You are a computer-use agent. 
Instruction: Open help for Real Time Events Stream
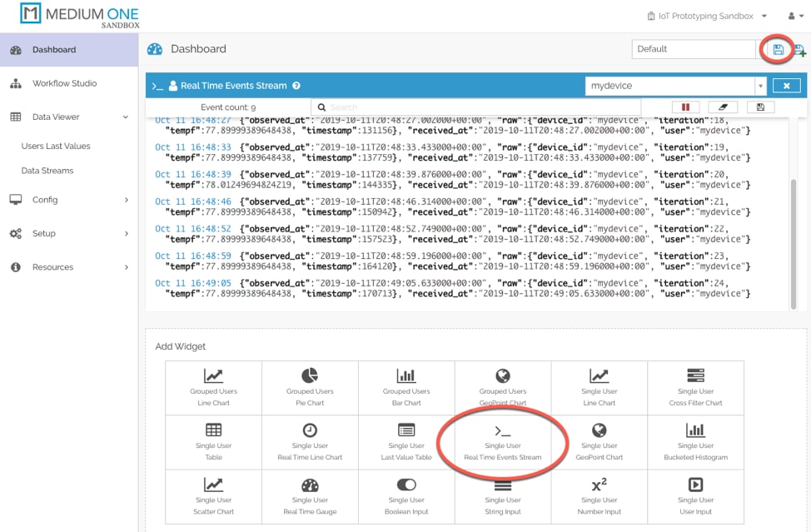296,86
